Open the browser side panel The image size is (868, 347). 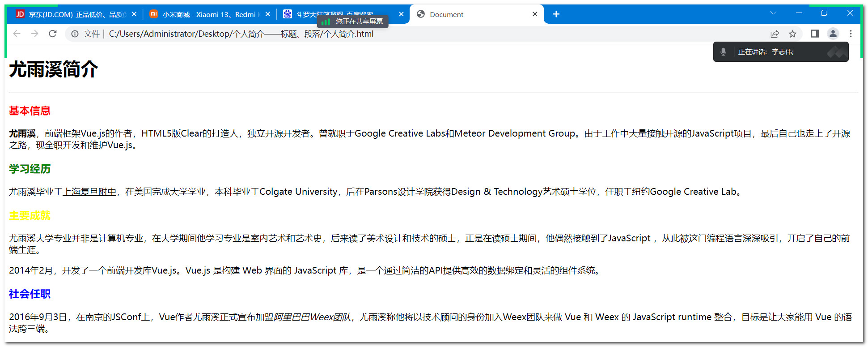(815, 34)
